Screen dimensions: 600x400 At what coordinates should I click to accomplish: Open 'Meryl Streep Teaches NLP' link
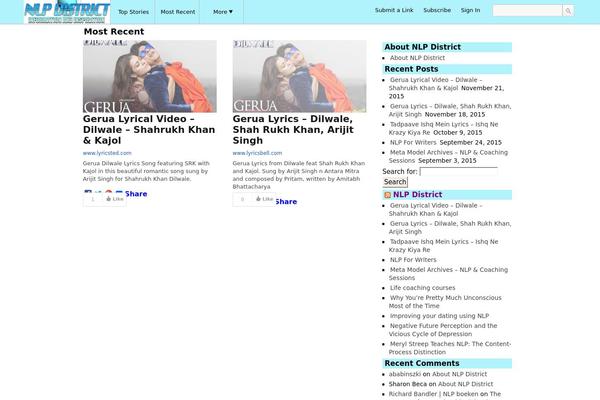[x=450, y=348]
